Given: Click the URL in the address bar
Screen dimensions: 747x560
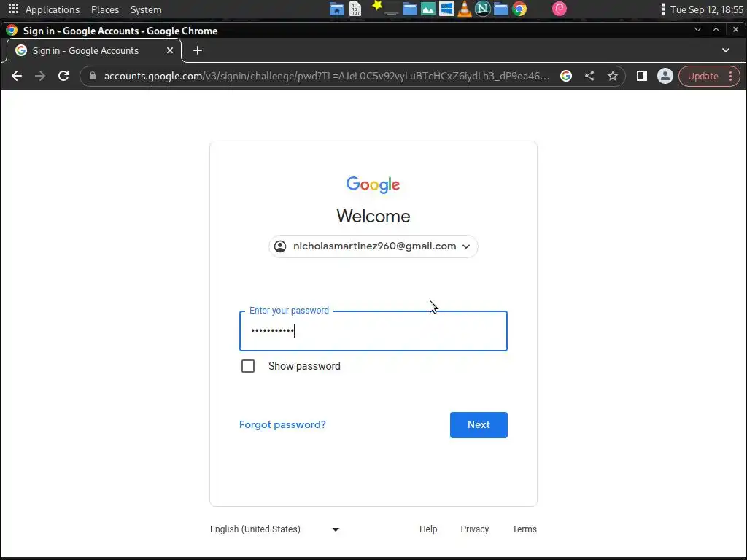Looking at the screenshot, I should pyautogui.click(x=326, y=76).
